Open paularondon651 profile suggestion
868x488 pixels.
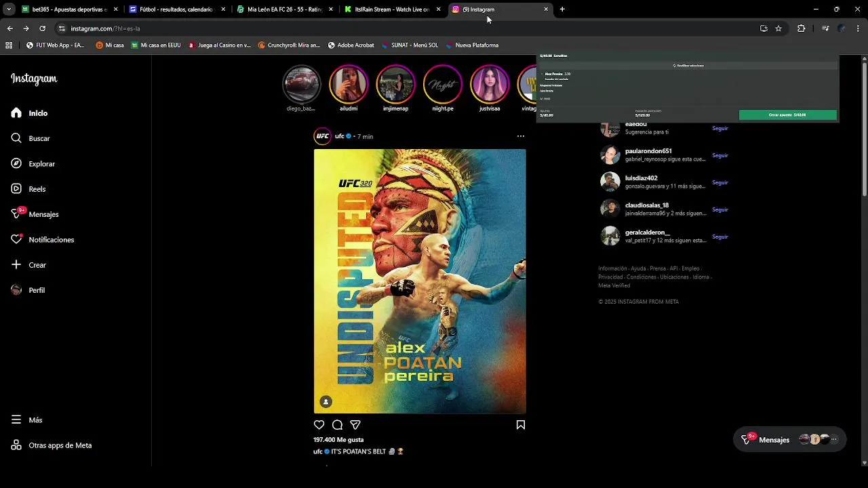(648, 151)
